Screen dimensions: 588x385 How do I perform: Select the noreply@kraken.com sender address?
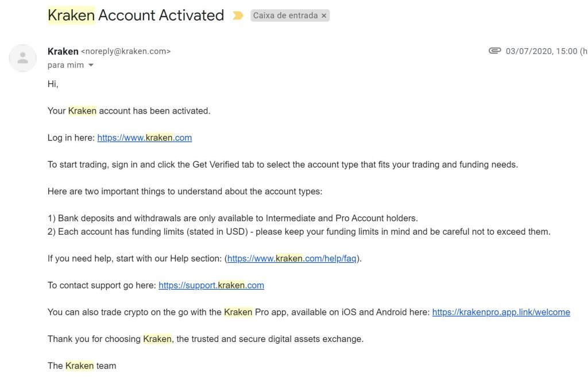(x=126, y=52)
